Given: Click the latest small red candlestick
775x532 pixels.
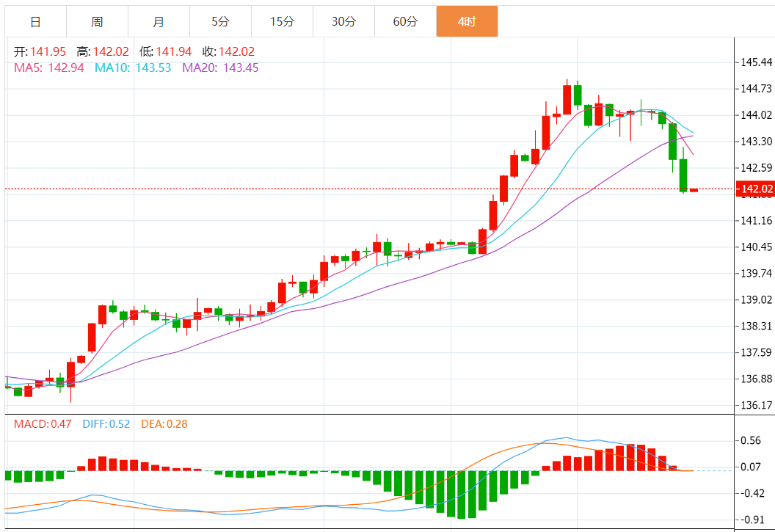Looking at the screenshot, I should click(x=694, y=190).
